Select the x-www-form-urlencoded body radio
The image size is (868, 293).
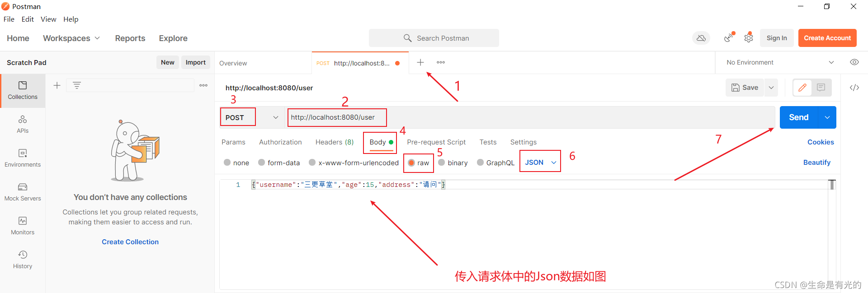pyautogui.click(x=312, y=163)
